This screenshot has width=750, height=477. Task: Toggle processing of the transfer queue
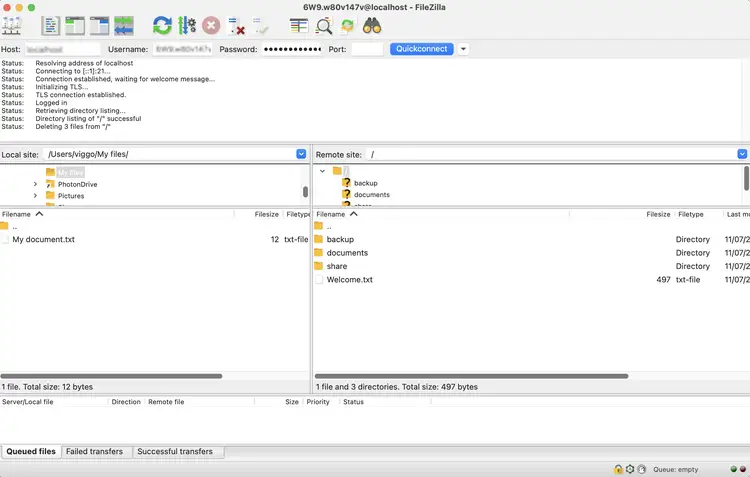(x=187, y=26)
